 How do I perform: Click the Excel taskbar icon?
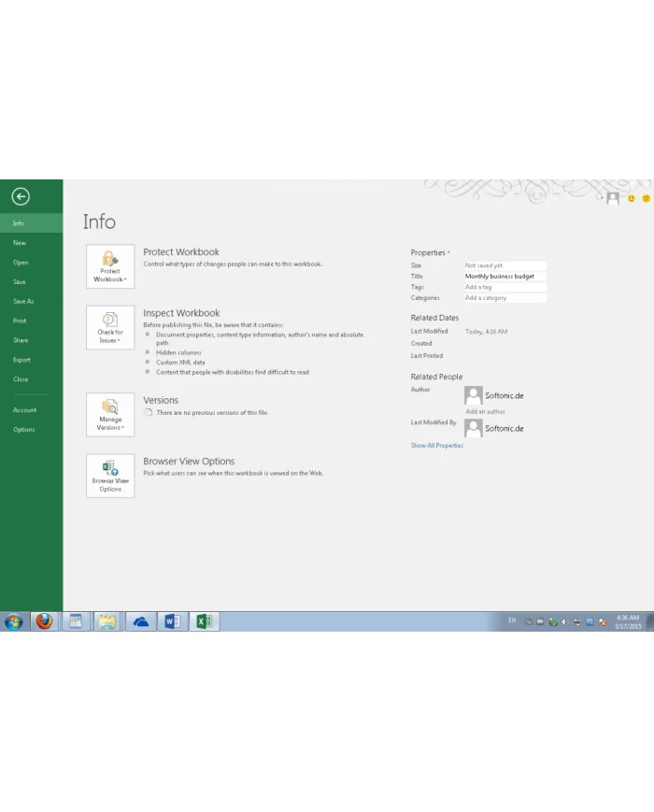(x=205, y=621)
